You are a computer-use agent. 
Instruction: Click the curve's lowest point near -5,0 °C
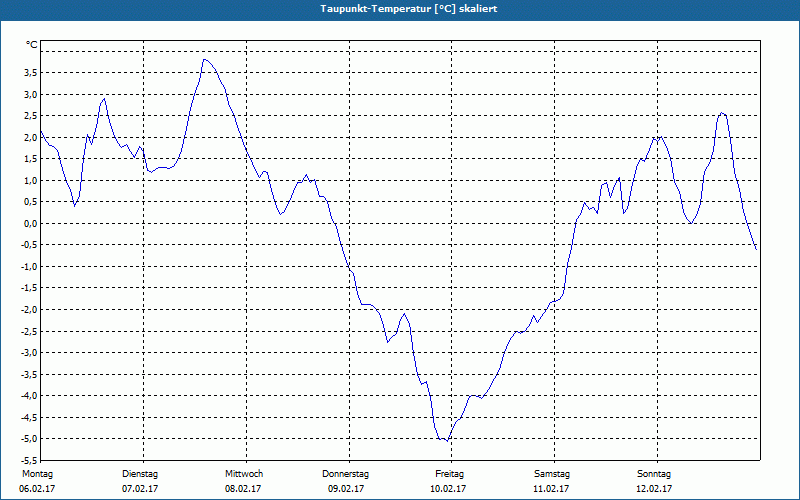[447, 441]
